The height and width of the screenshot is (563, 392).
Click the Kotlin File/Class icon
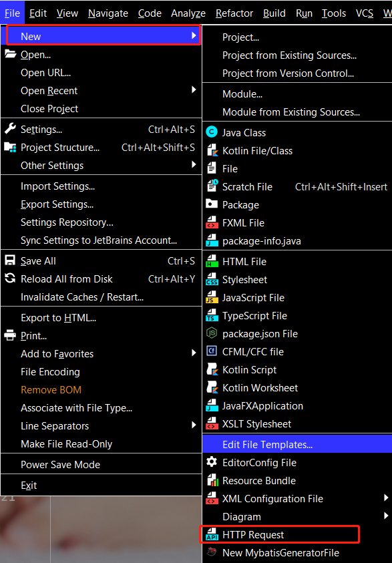point(212,150)
